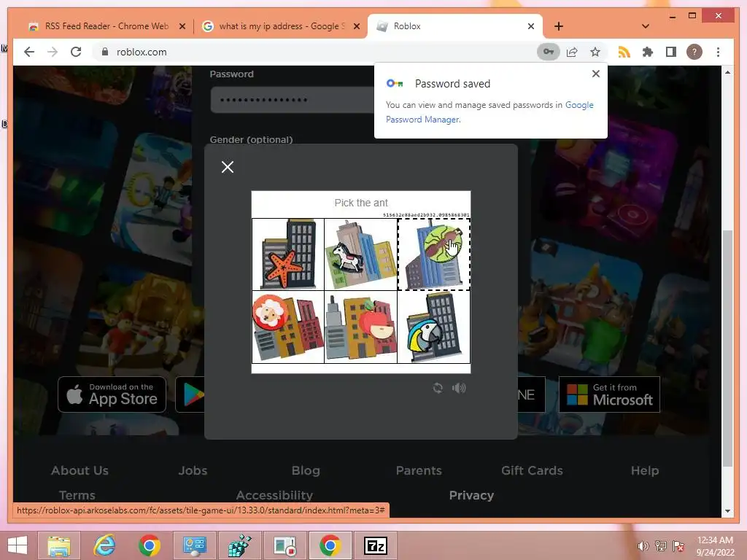Open the Gift Cards footer link
This screenshot has height=560, width=747.
click(x=532, y=470)
